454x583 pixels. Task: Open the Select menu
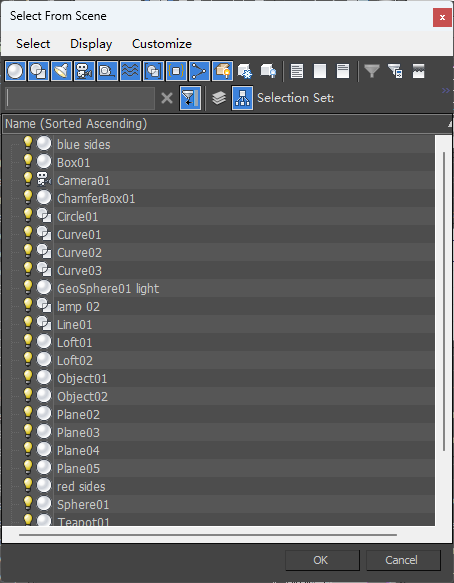coord(33,44)
